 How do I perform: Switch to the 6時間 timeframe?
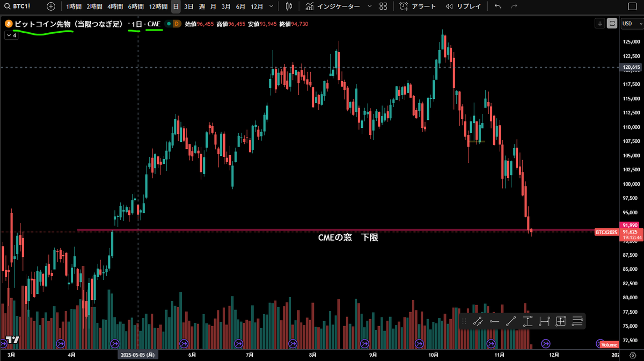click(136, 6)
